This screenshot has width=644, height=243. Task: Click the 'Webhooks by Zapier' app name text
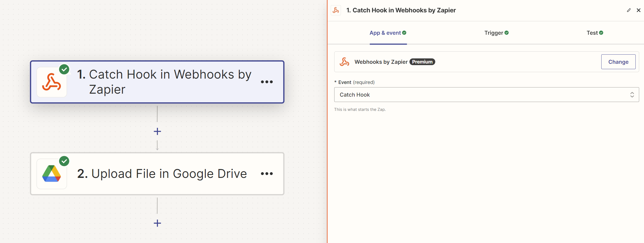381,62
